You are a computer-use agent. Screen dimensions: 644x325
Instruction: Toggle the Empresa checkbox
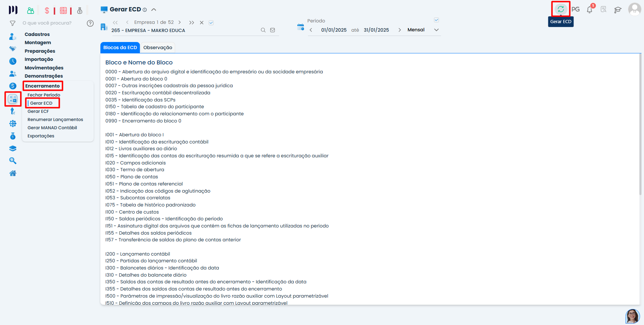(211, 22)
